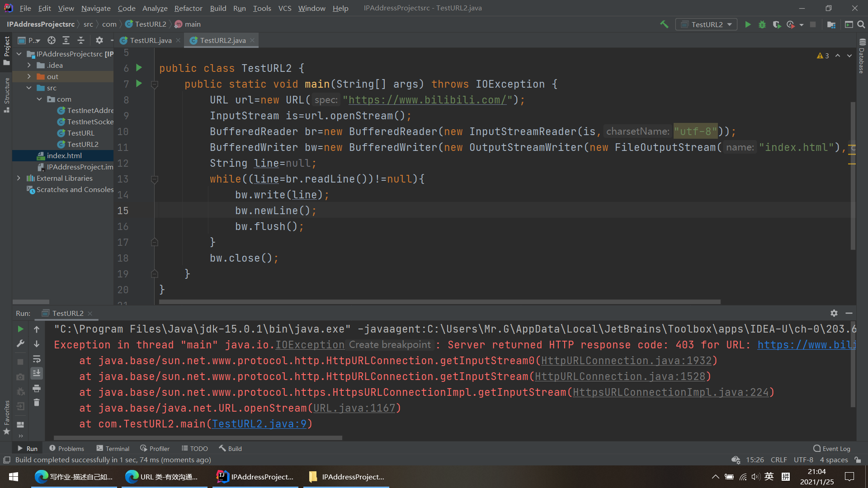Expand all nodes icon in Project panel

66,40
